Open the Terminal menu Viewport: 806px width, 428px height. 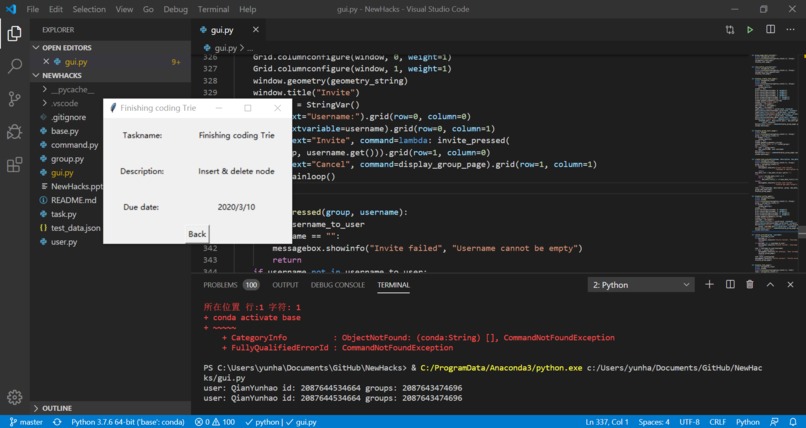pos(213,9)
